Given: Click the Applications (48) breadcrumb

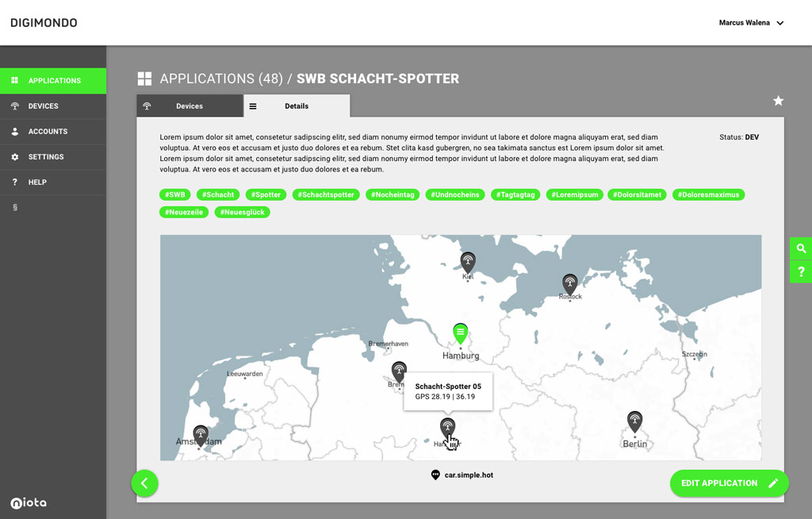Looking at the screenshot, I should pos(221,79).
